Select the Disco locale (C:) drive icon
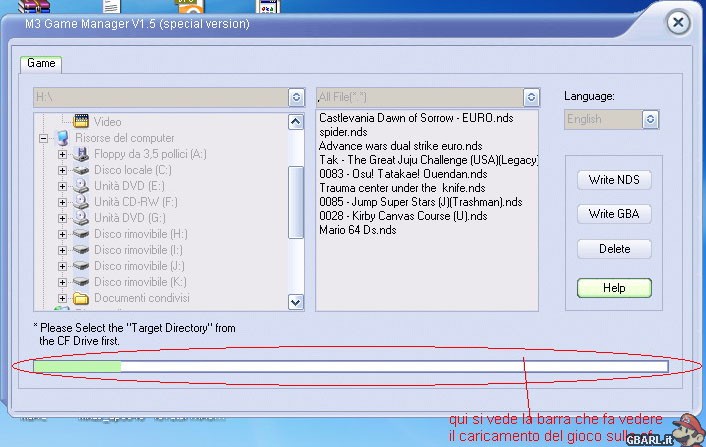 81,170
